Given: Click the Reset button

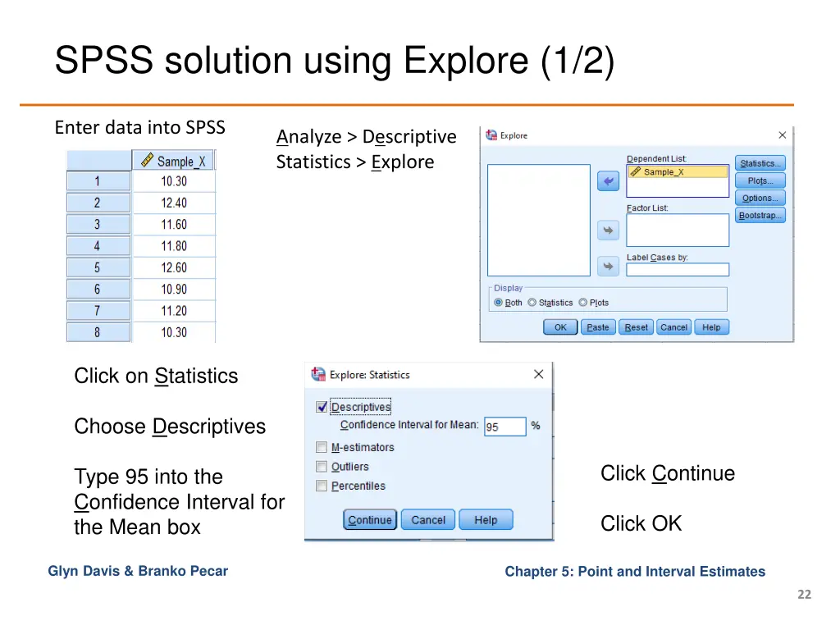Looking at the screenshot, I should click(636, 327).
